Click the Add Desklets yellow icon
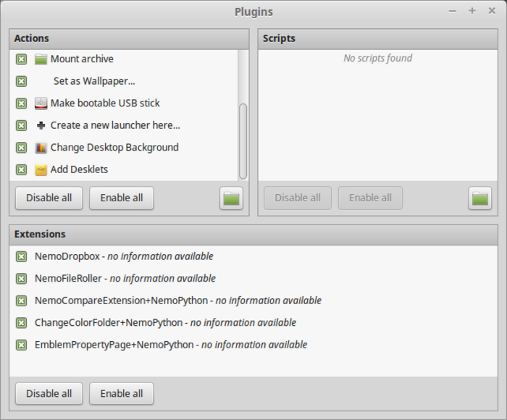507x420 pixels. tap(41, 169)
